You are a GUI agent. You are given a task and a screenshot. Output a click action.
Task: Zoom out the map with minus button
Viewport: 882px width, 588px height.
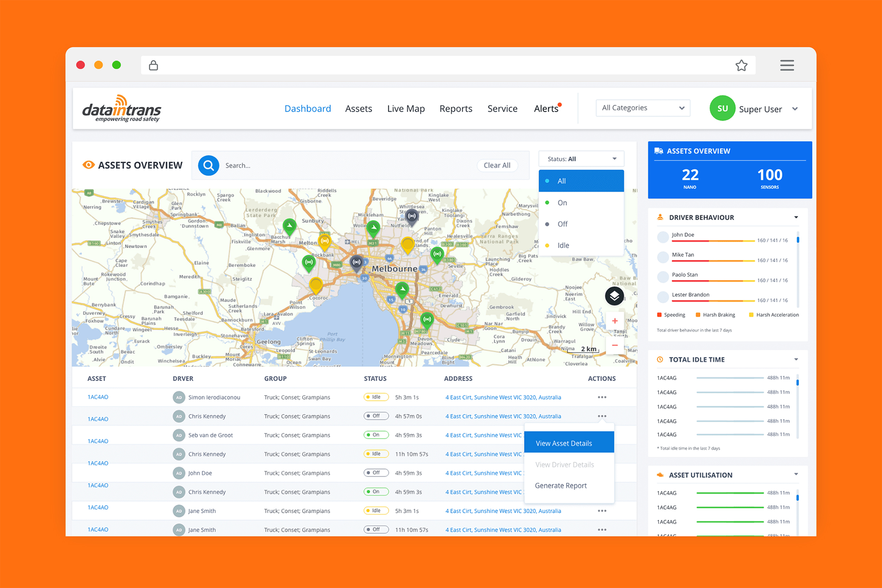pos(615,345)
